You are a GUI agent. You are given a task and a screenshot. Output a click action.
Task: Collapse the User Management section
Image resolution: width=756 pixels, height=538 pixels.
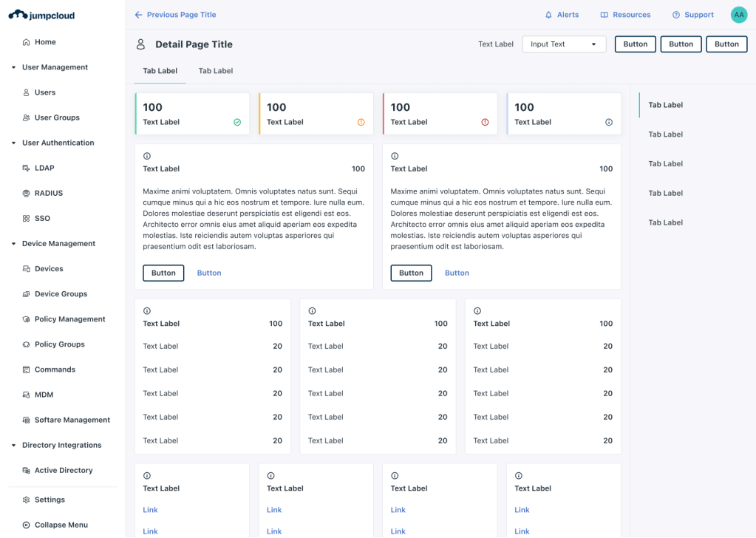point(14,67)
